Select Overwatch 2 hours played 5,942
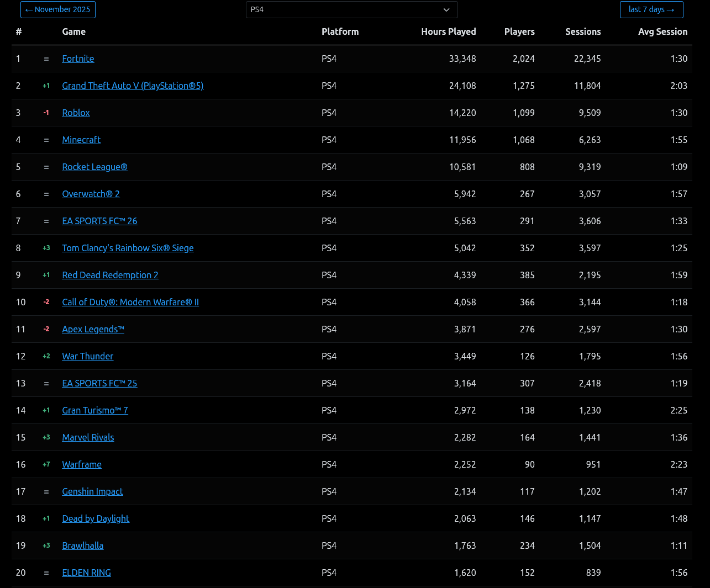This screenshot has width=710, height=588. 465,194
